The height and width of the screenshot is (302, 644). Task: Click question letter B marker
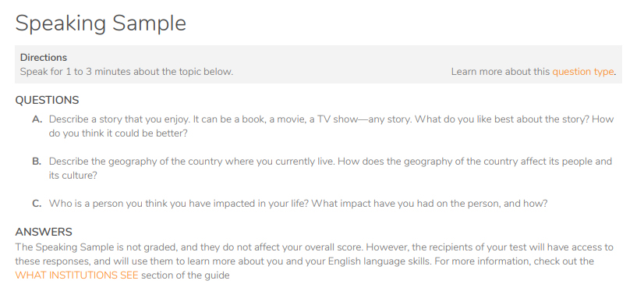[x=37, y=161]
